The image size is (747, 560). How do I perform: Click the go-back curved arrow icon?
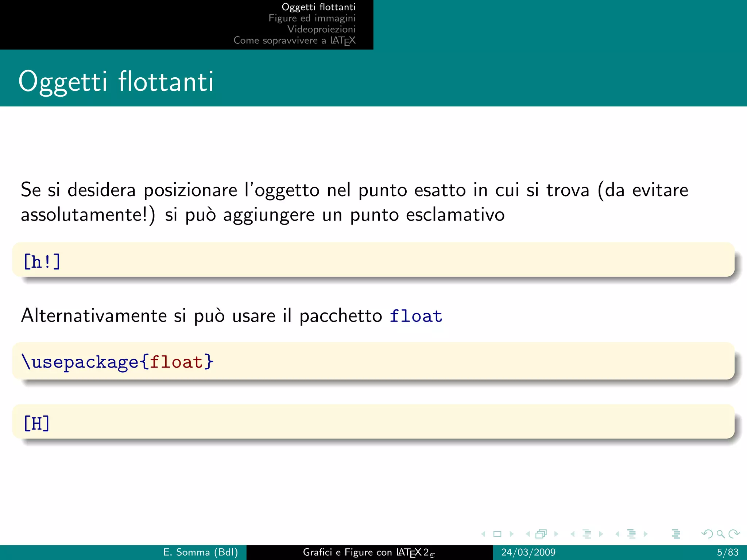(707, 534)
